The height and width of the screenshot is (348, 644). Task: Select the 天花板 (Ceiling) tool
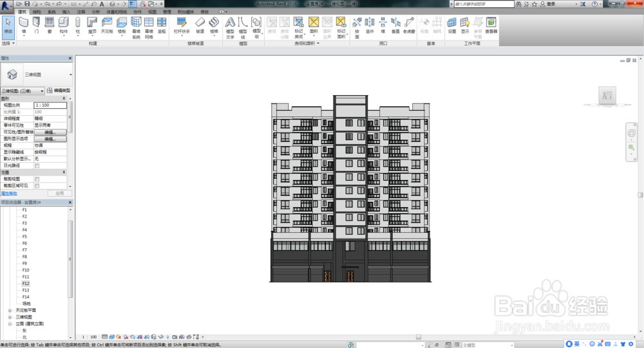(107, 26)
